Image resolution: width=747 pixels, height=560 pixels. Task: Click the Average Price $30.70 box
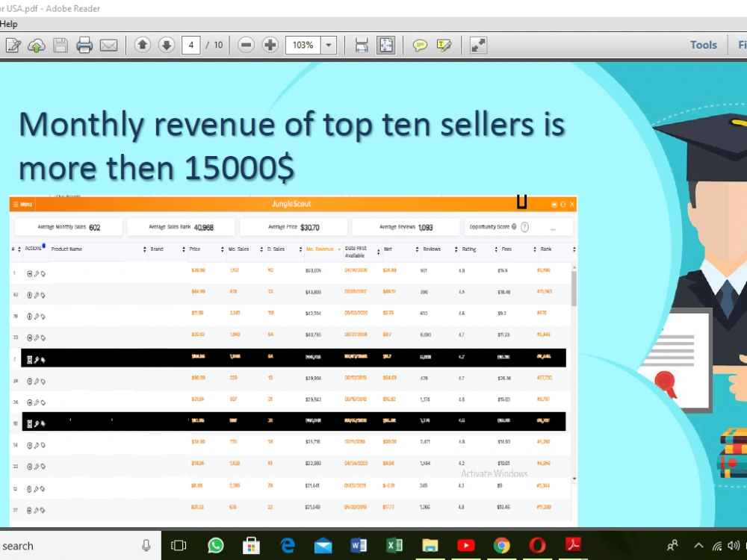[294, 227]
